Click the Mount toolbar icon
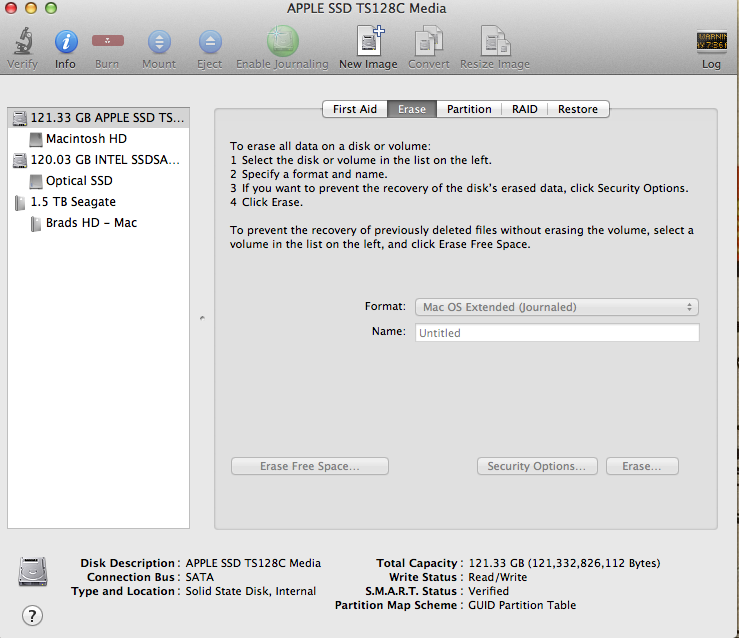Image resolution: width=740 pixels, height=638 pixels. point(159,42)
